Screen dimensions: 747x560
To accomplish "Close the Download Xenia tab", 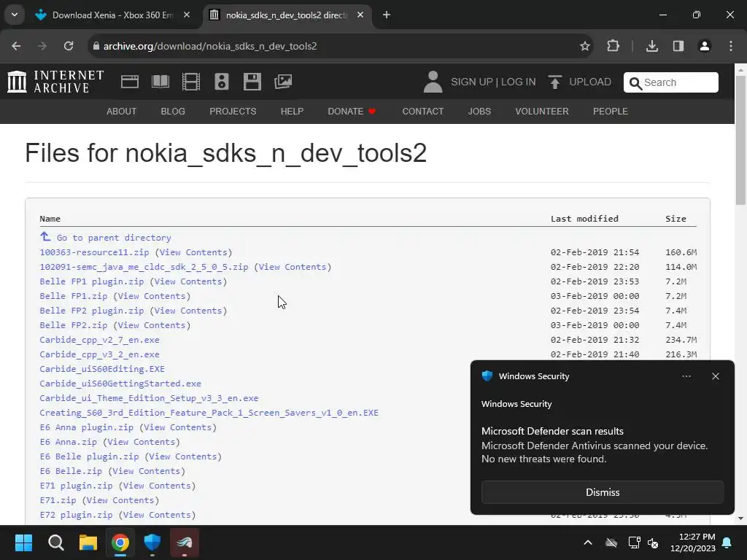I will click(187, 15).
